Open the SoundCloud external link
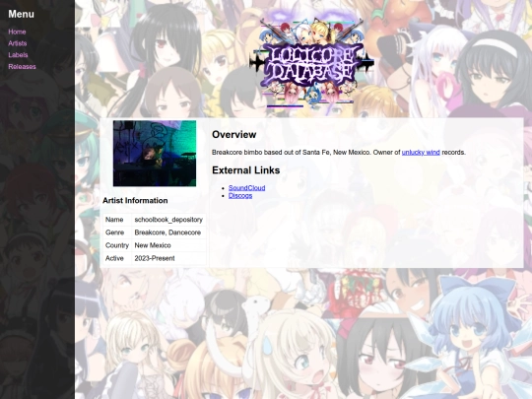The height and width of the screenshot is (399, 532). pyautogui.click(x=246, y=187)
